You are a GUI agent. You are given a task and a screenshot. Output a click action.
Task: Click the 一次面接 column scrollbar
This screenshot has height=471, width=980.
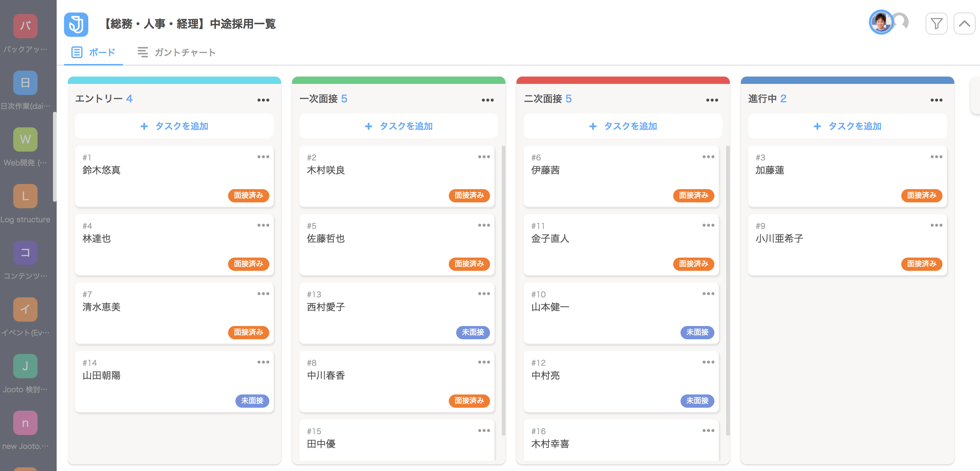[x=503, y=291]
